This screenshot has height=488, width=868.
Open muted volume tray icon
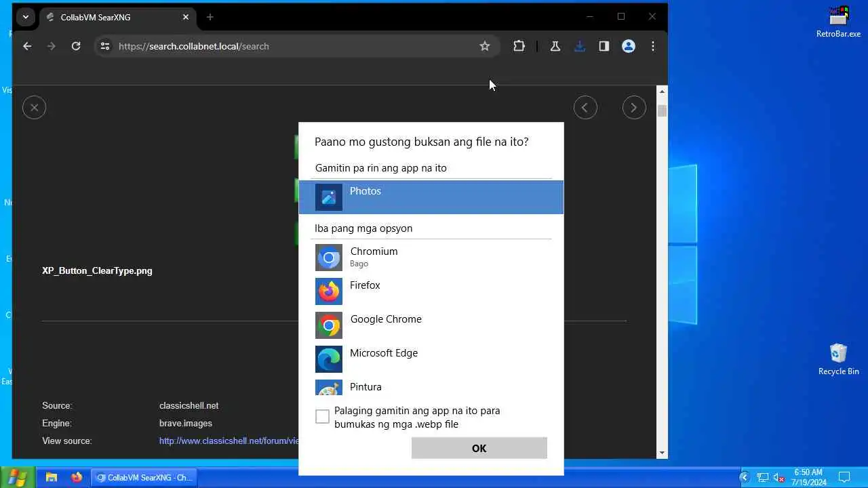click(779, 477)
